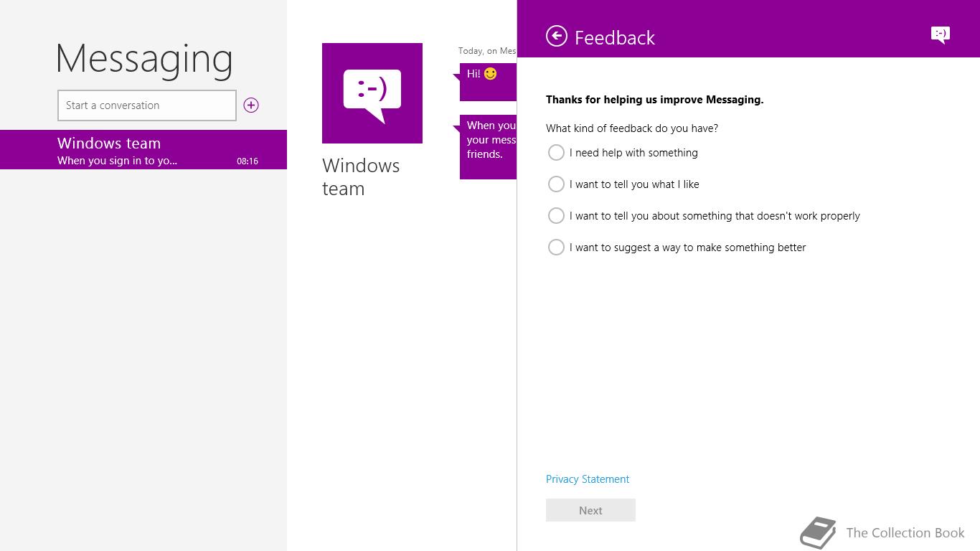
Task: Focus the Start a conversation field
Action: click(x=147, y=105)
